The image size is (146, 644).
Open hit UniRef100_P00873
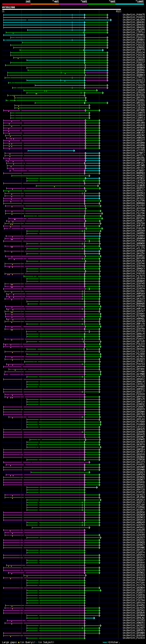tap(134, 17)
